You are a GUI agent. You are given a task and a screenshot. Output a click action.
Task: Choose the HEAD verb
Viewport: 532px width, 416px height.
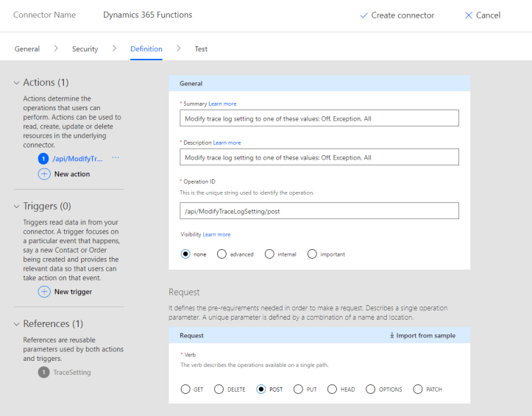pos(332,390)
